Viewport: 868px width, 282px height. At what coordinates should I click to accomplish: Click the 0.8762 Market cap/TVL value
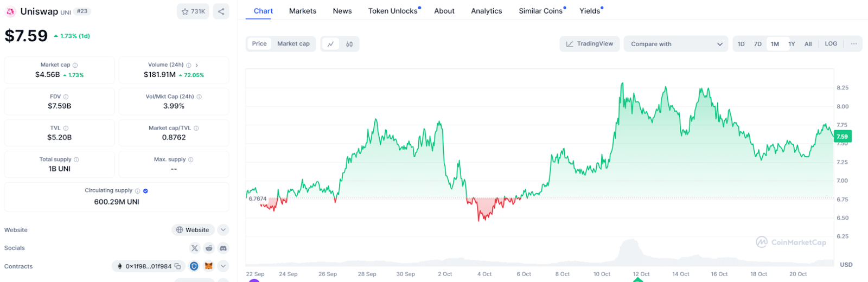pos(174,138)
